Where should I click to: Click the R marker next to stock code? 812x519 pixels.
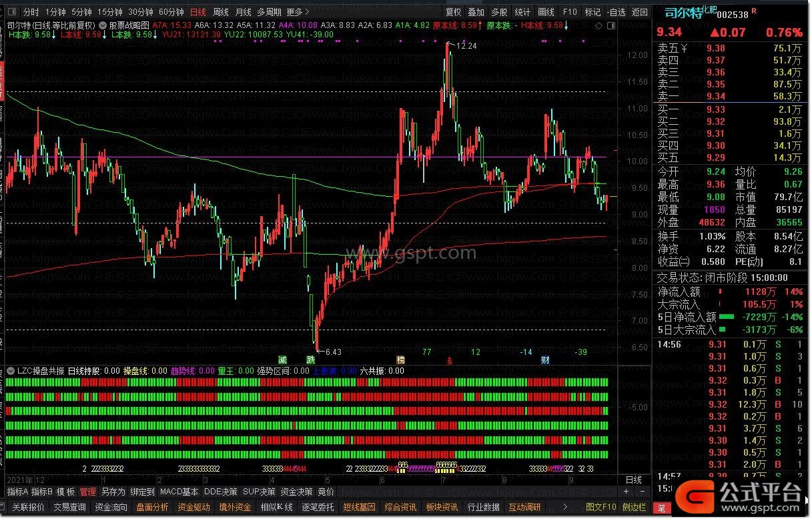pos(753,11)
